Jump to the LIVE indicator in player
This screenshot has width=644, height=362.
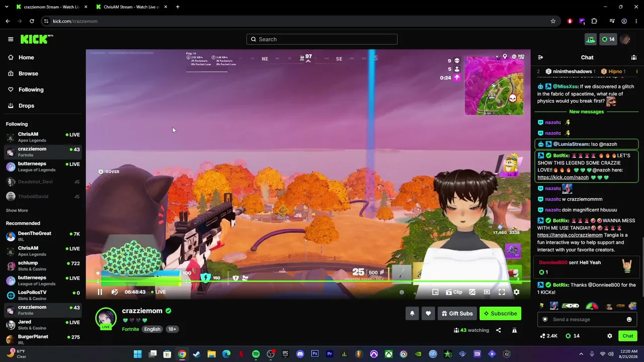click(x=158, y=292)
